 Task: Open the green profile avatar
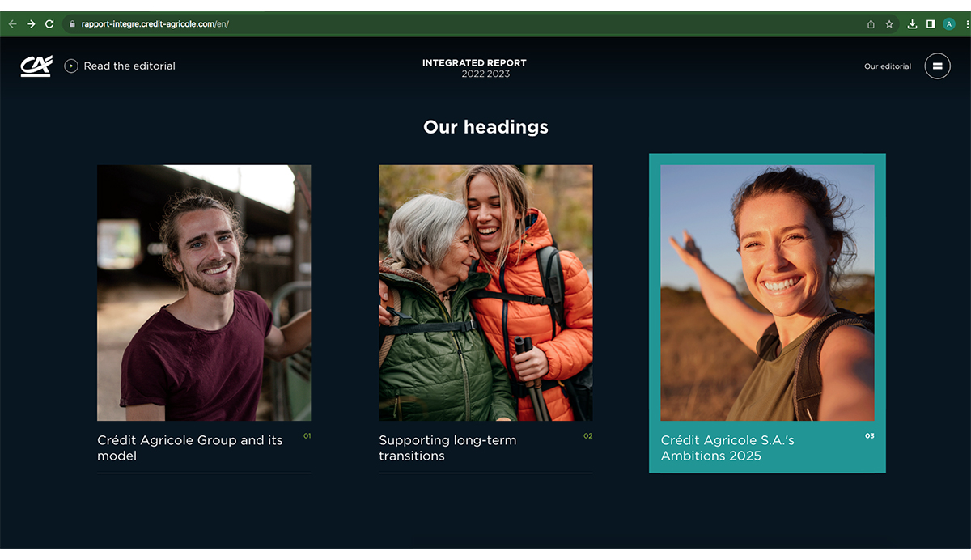pos(949,24)
